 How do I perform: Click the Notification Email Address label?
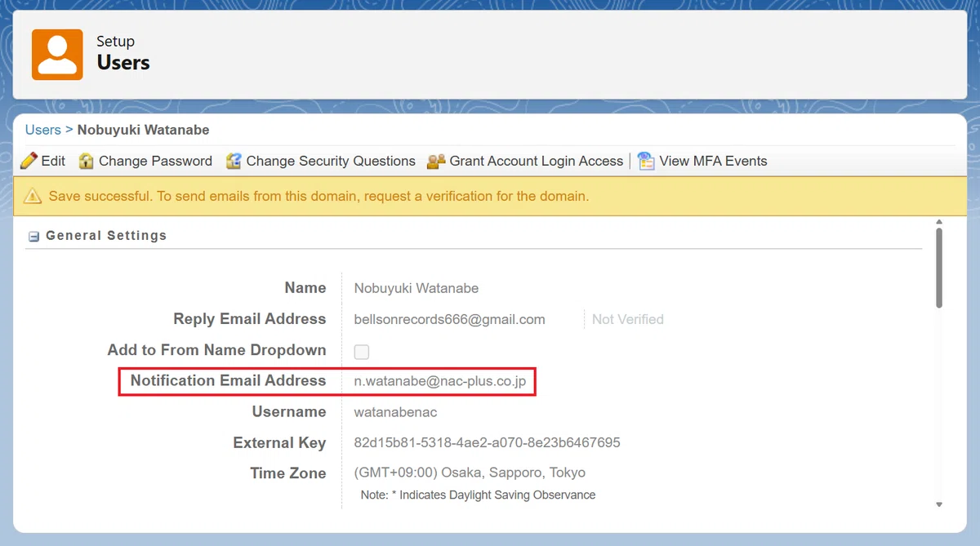[x=229, y=380]
